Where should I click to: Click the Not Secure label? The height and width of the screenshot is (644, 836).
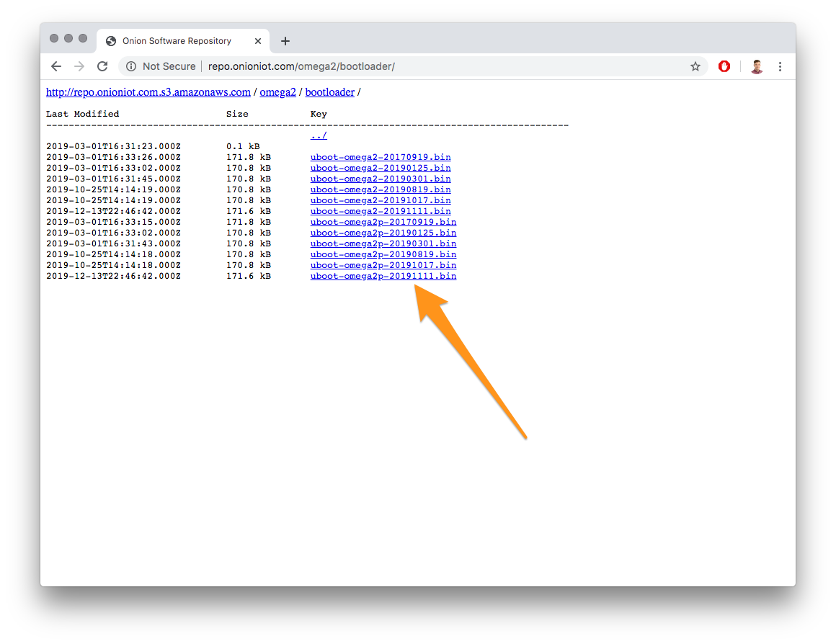coord(169,67)
